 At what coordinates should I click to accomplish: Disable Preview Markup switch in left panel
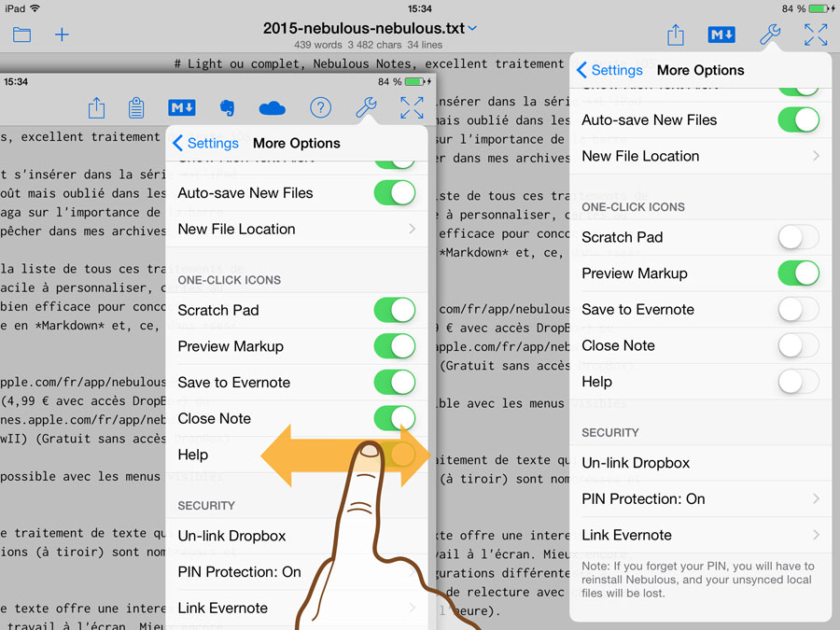tap(395, 346)
